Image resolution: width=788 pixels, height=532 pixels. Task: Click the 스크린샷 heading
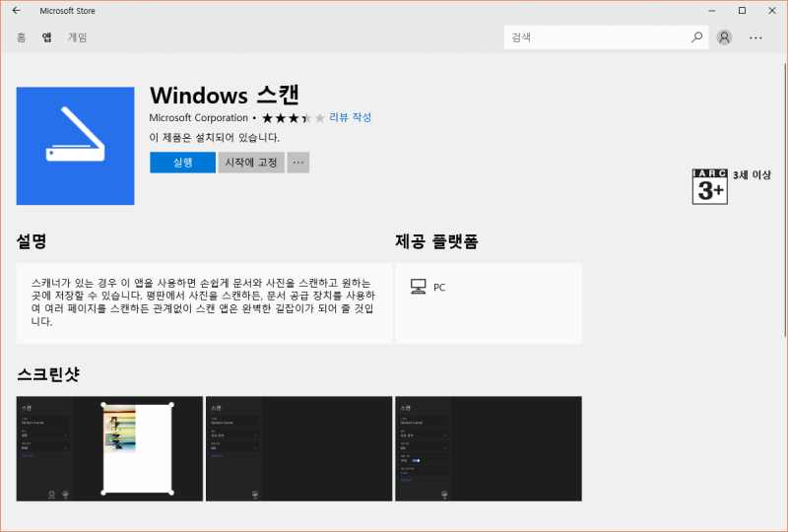click(48, 374)
